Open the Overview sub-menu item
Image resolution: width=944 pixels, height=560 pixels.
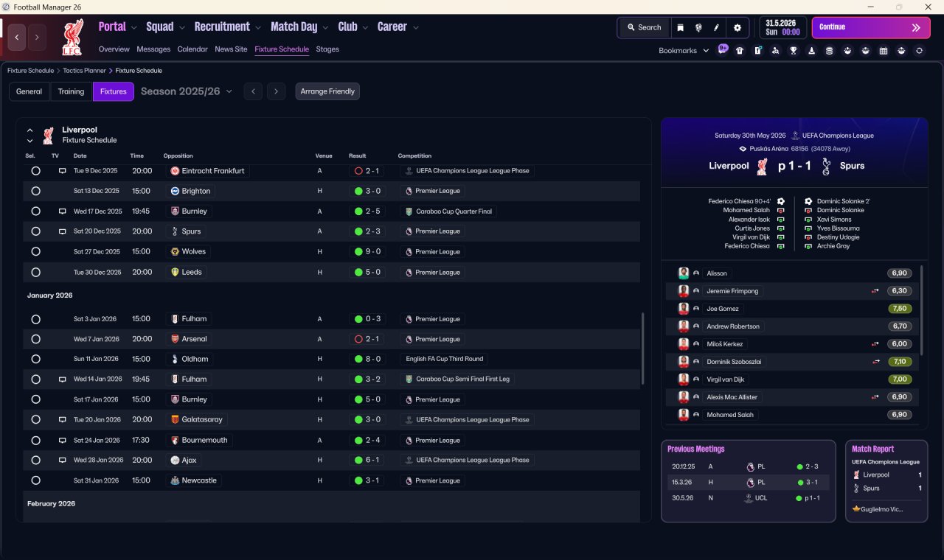114,49
